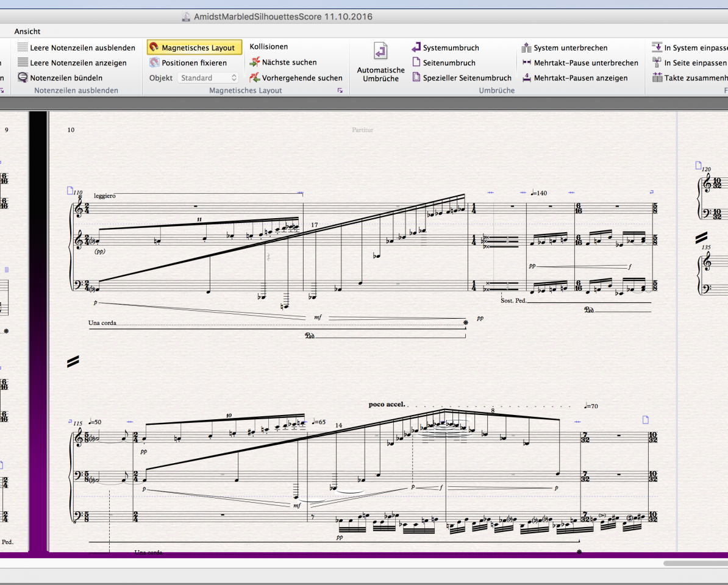Click the Positionen fixieren icon

(154, 62)
